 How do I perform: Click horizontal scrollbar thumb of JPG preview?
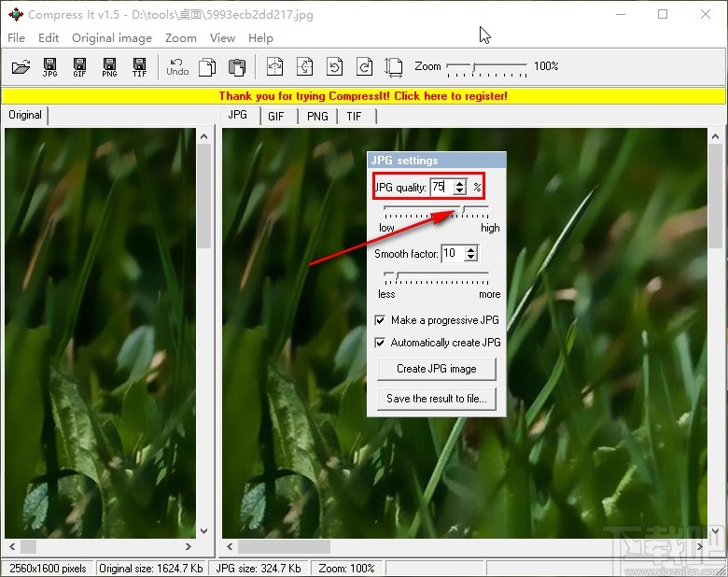pyautogui.click(x=284, y=547)
